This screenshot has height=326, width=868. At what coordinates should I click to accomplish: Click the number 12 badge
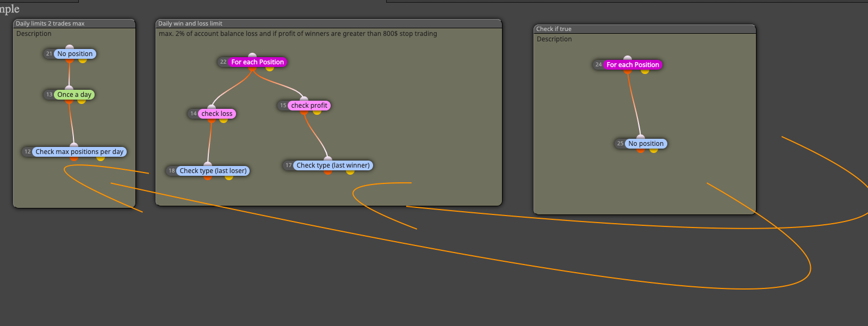(x=28, y=152)
